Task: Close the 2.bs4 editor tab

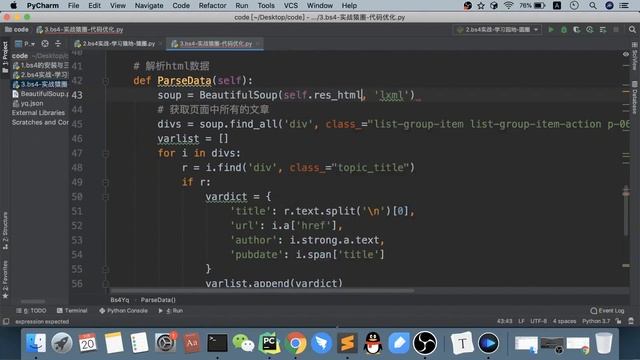Action: click(x=161, y=44)
